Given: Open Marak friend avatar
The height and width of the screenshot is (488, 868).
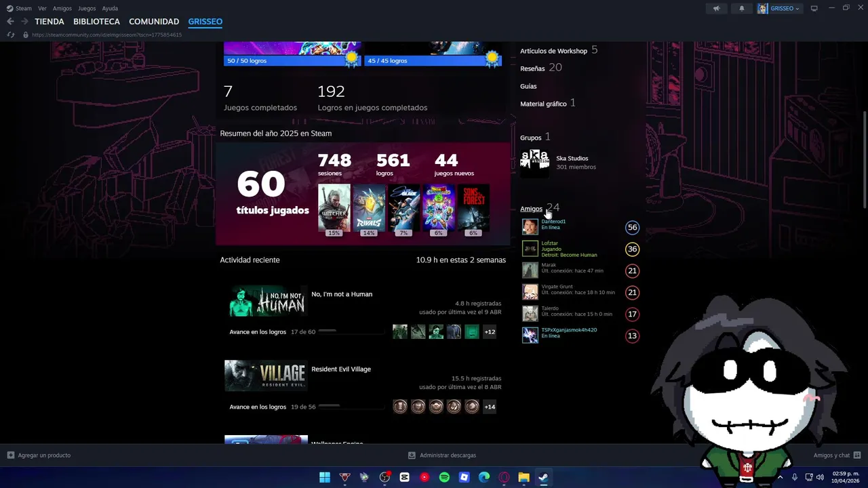Looking at the screenshot, I should click(x=530, y=270).
